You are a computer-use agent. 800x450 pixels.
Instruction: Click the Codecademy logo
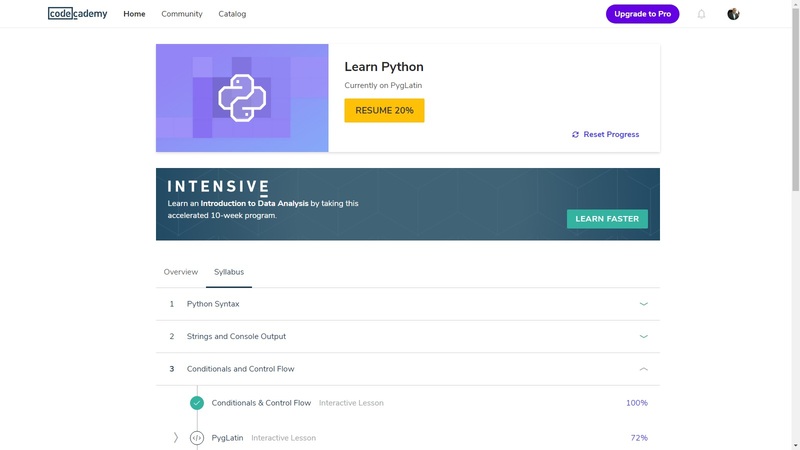tap(77, 14)
